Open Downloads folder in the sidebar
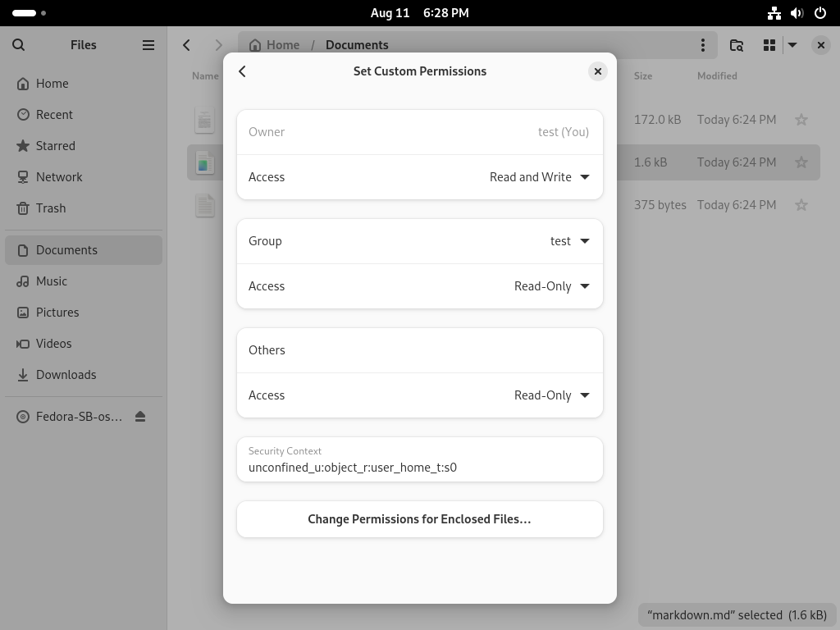 84,374
